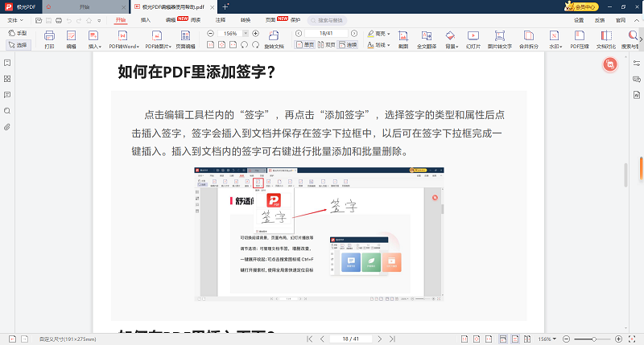The image size is (644, 345).
Task: Open the Merge and Split (合并拆分) tool
Action: point(529,39)
